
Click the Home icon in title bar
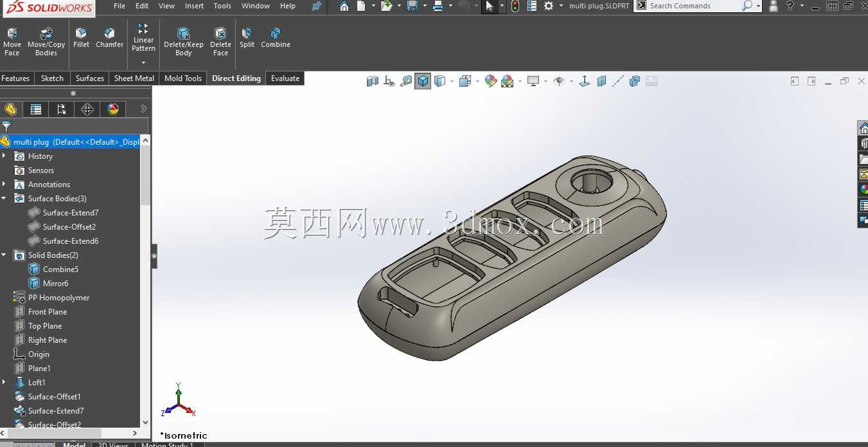tap(344, 6)
